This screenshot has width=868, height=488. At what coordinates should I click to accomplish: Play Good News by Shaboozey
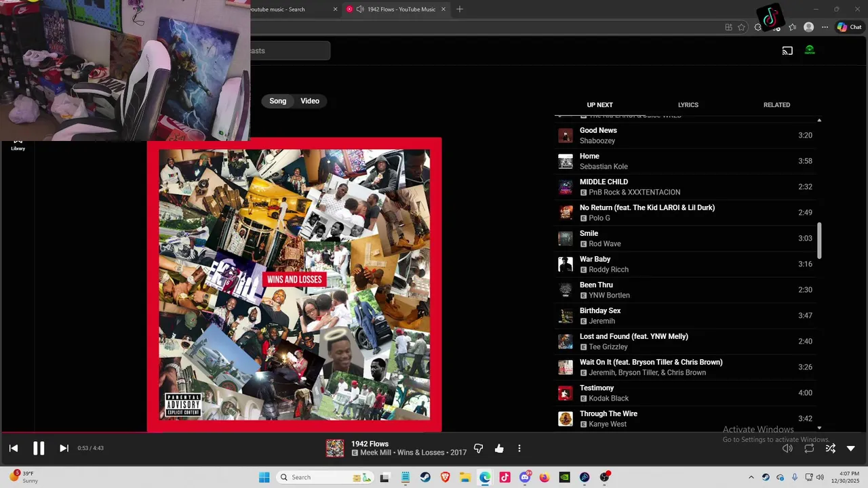click(685, 136)
